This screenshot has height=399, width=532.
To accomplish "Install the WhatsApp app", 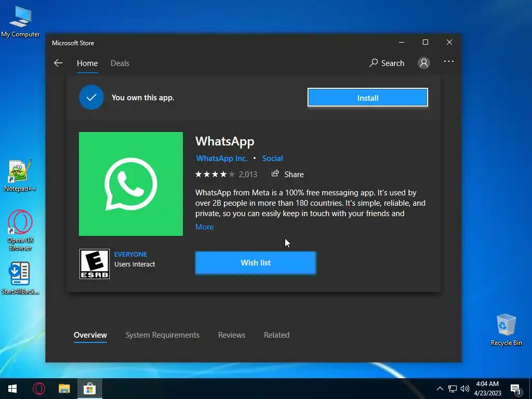I will pyautogui.click(x=368, y=98).
